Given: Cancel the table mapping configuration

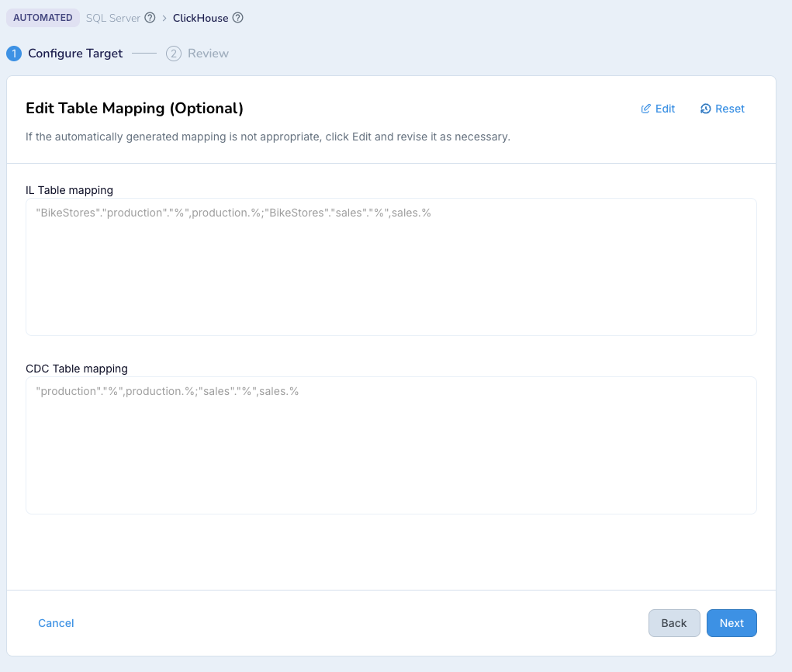Looking at the screenshot, I should (x=56, y=623).
